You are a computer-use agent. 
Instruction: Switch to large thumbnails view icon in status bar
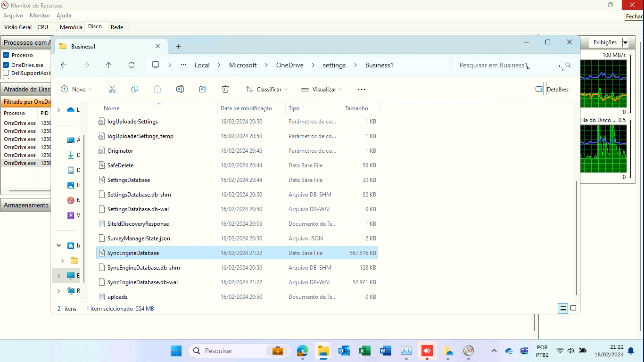point(573,308)
